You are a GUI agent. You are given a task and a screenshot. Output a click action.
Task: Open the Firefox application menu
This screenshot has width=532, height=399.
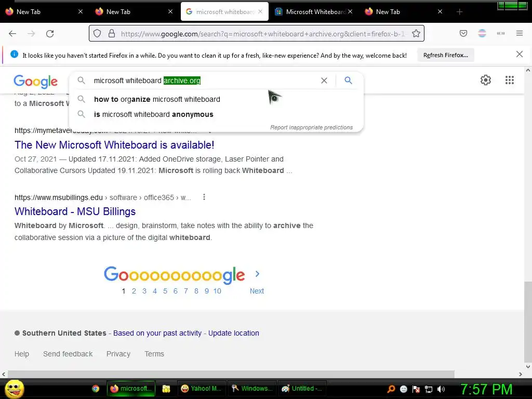click(520, 33)
